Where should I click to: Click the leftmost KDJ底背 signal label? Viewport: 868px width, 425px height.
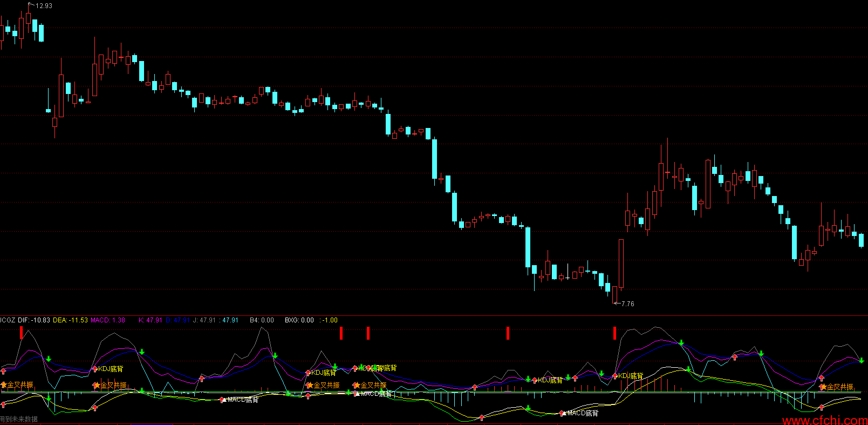tap(111, 369)
